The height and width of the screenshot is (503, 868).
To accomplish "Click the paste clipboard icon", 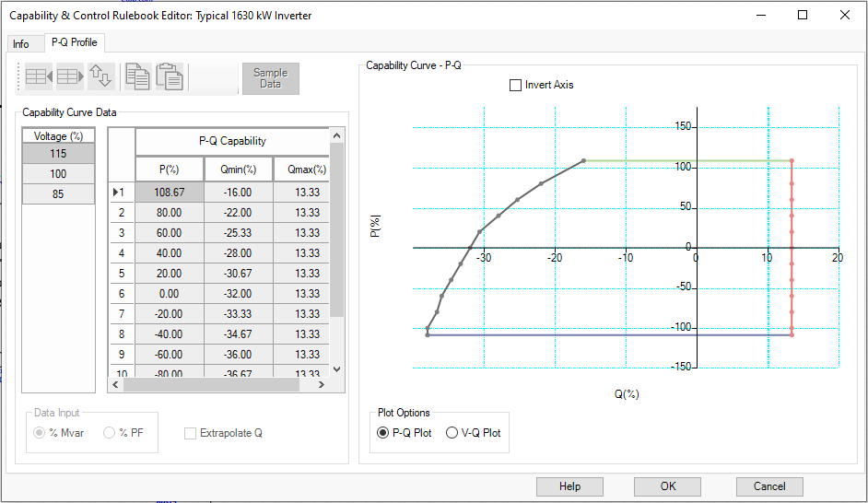I will [x=169, y=77].
